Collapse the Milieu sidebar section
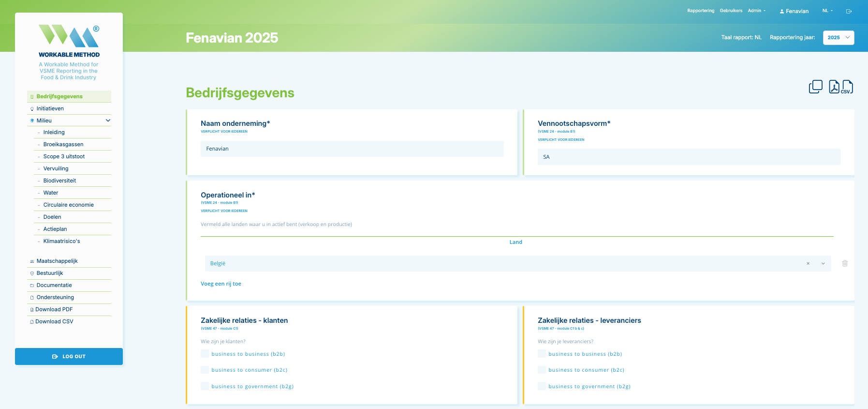This screenshot has width=868, height=409. click(108, 121)
